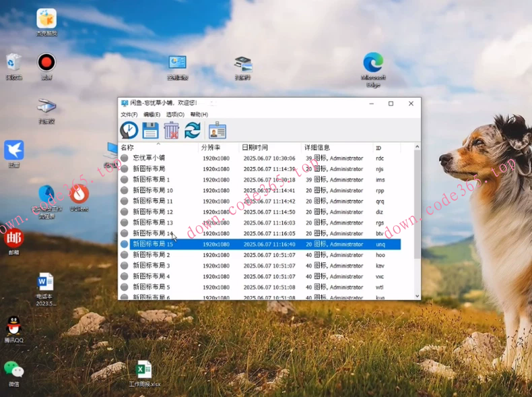The width and height of the screenshot is (532, 397).
Task: Select the 新图标布局 row with ID njs
Action: tap(260, 169)
